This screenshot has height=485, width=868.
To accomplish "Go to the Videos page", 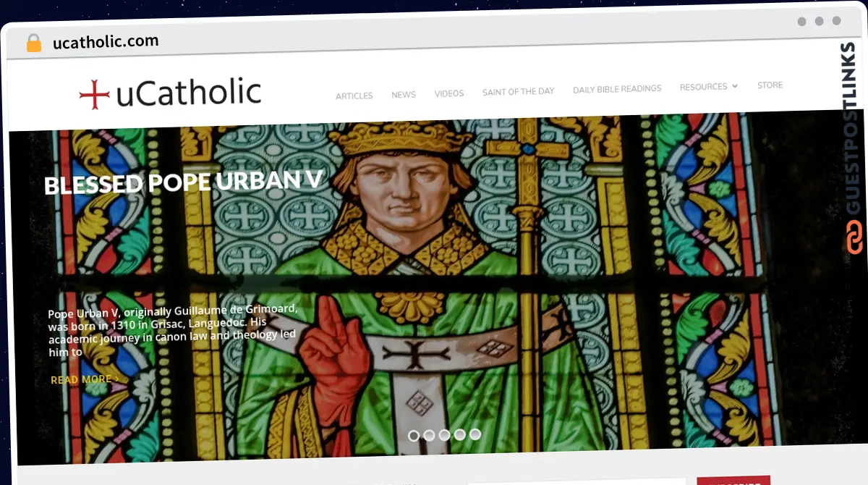I will (x=449, y=93).
